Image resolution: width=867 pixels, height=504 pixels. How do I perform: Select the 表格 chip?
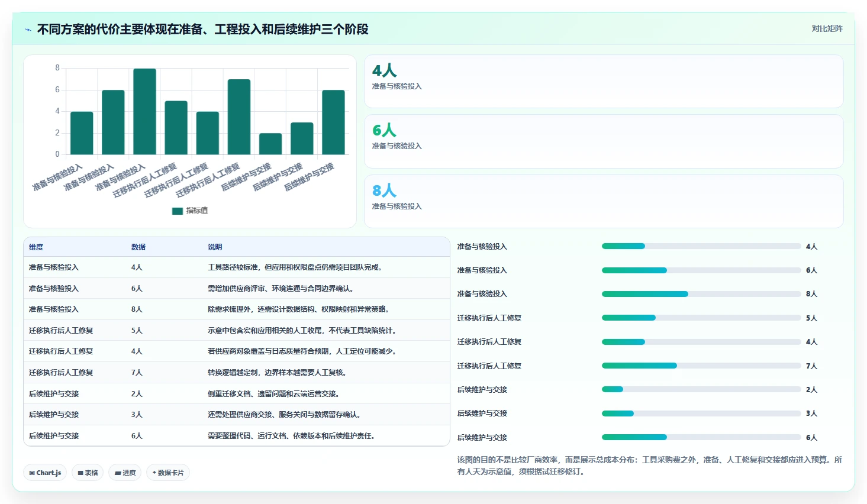tap(88, 473)
